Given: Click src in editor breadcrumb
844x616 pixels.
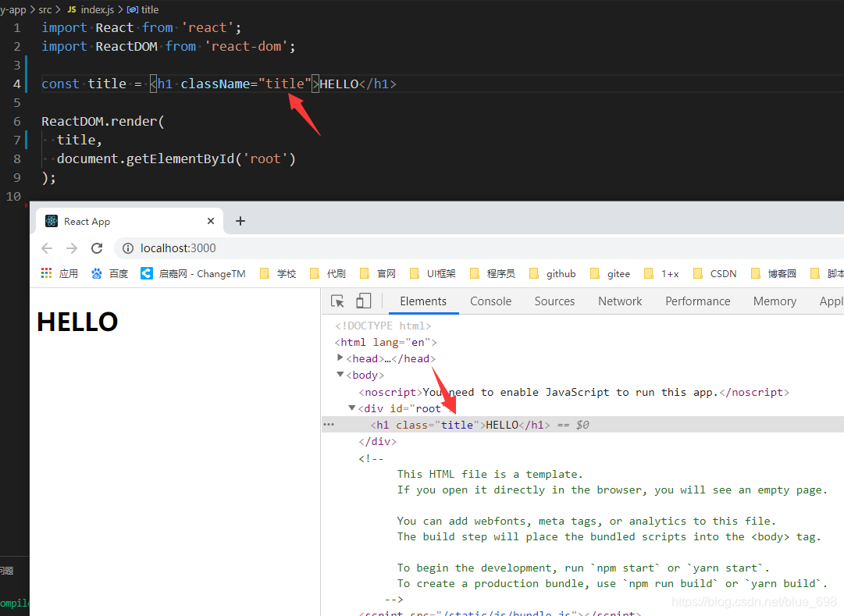Looking at the screenshot, I should [45, 9].
